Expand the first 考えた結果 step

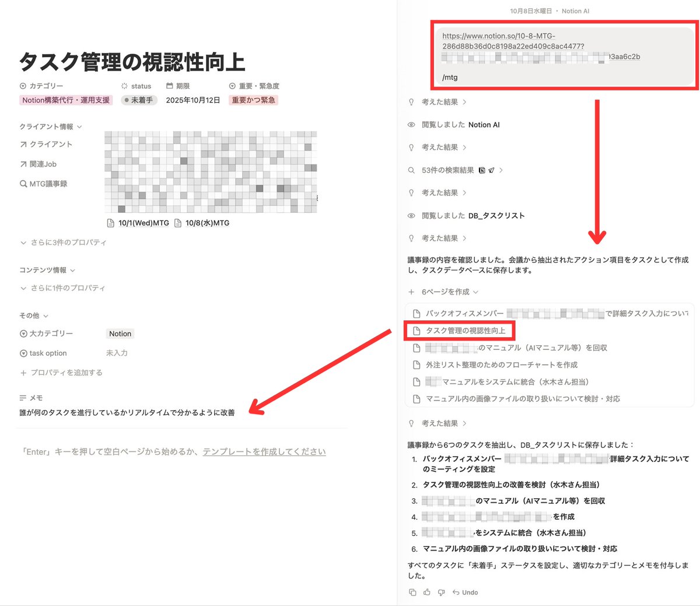pyautogui.click(x=437, y=101)
